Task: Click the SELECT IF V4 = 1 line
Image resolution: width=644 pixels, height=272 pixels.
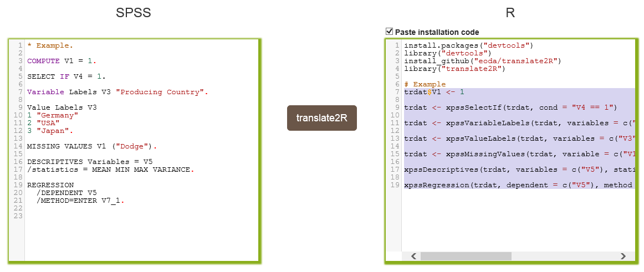Action: click(66, 76)
